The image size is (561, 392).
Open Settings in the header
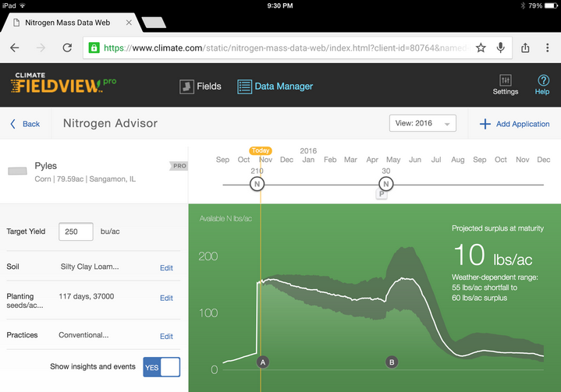point(505,85)
